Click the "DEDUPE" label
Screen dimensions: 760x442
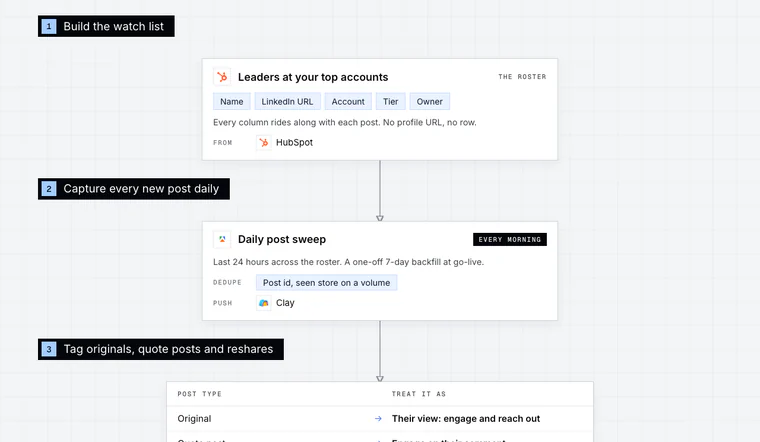(x=227, y=282)
